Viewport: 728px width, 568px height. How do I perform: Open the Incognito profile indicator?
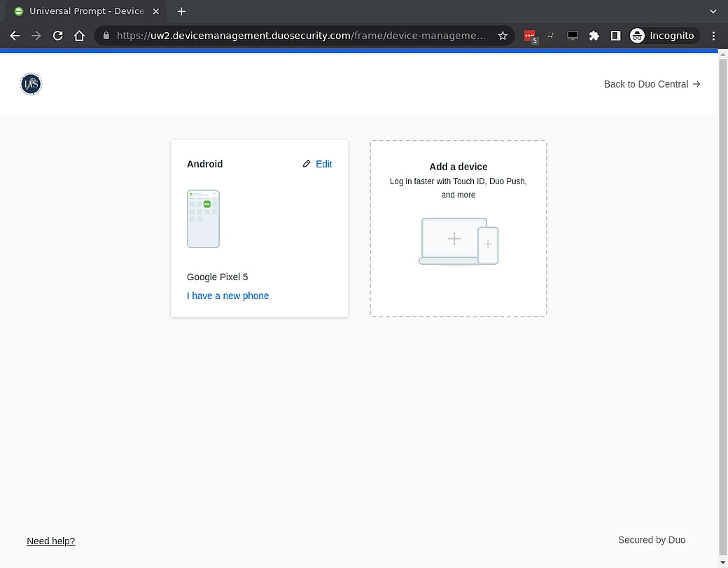click(x=664, y=36)
